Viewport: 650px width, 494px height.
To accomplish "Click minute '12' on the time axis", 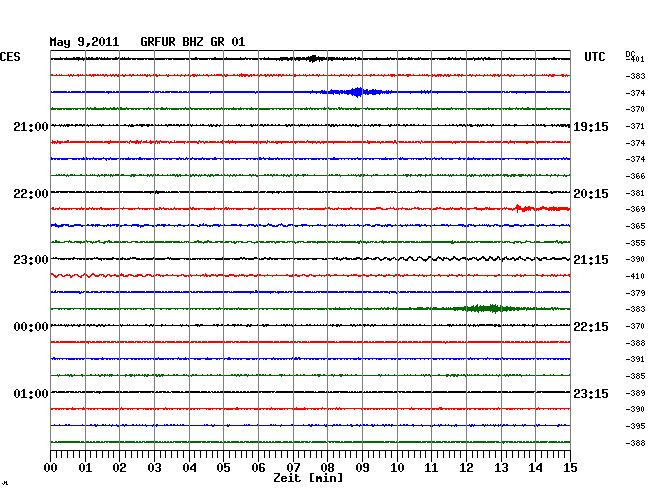I will (x=466, y=468).
